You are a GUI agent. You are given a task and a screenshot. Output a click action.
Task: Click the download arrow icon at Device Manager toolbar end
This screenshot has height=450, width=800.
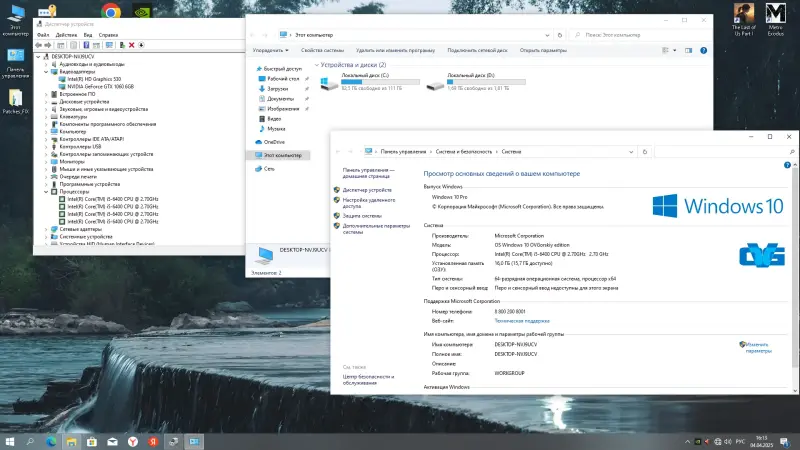point(141,45)
